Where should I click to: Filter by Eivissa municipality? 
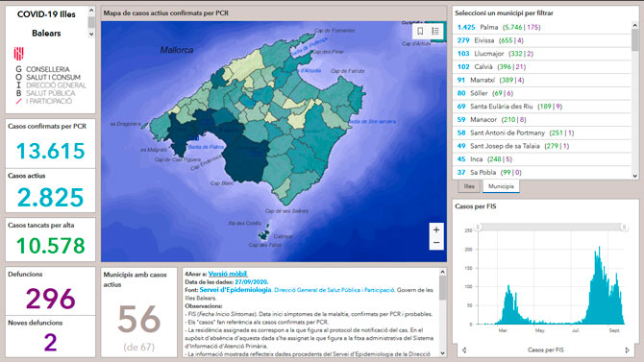click(542, 40)
